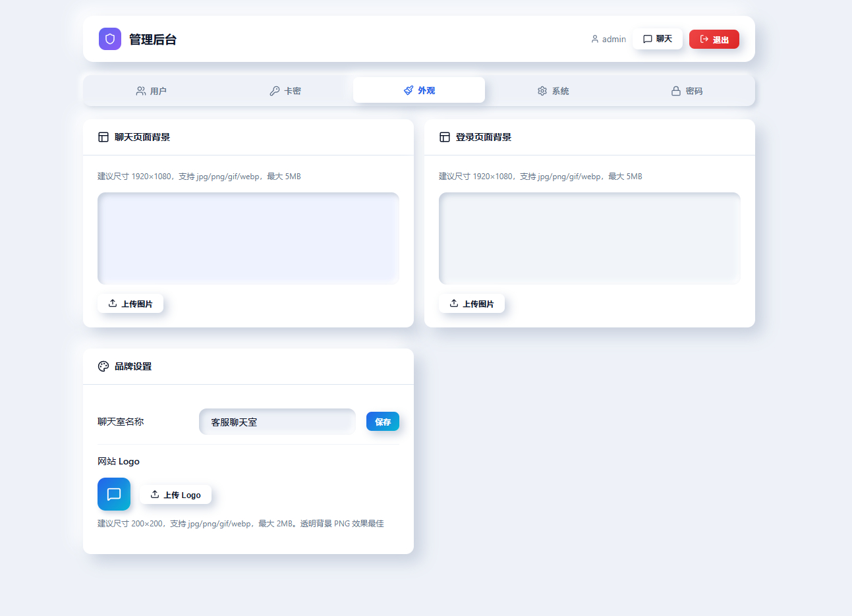The image size is (852, 616).
Task: Click the layout icon beside 登录页面背景
Action: pyautogui.click(x=445, y=137)
